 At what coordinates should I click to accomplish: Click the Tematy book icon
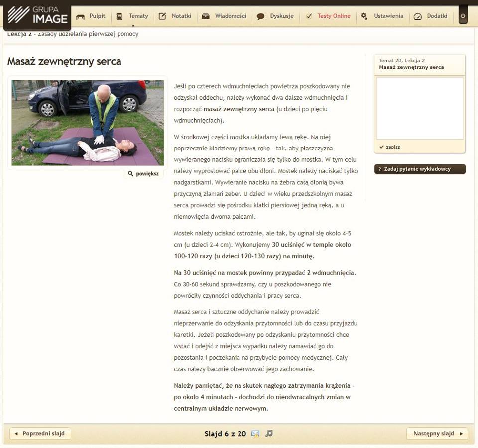[x=119, y=16]
